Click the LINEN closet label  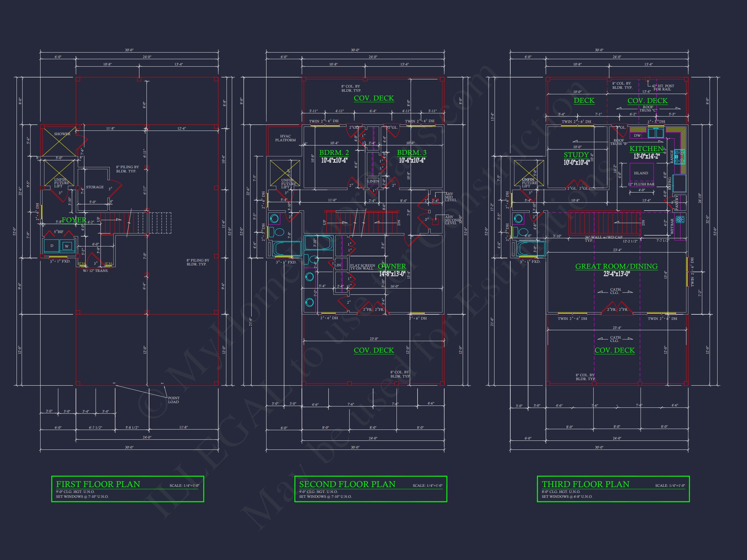pos(373,181)
